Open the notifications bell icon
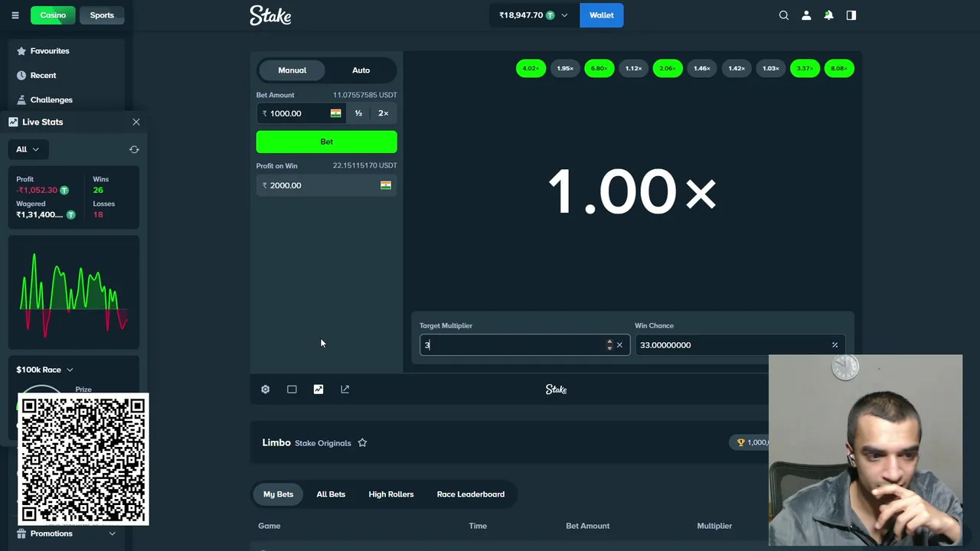 (828, 15)
